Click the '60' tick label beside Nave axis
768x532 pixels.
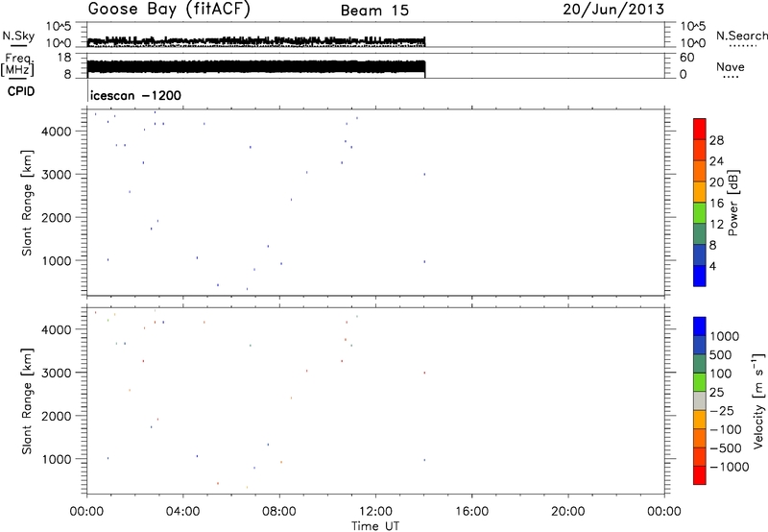[x=687, y=58]
